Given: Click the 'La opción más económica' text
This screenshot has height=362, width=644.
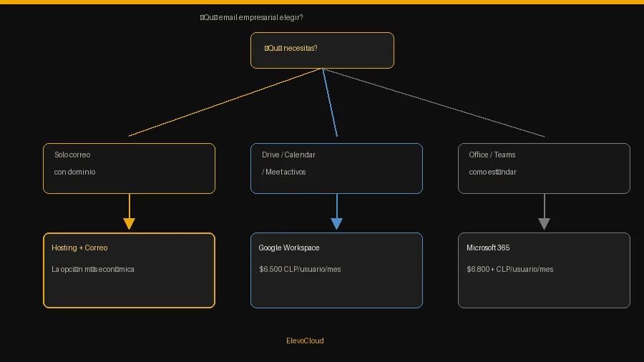Looking at the screenshot, I should (x=93, y=269).
